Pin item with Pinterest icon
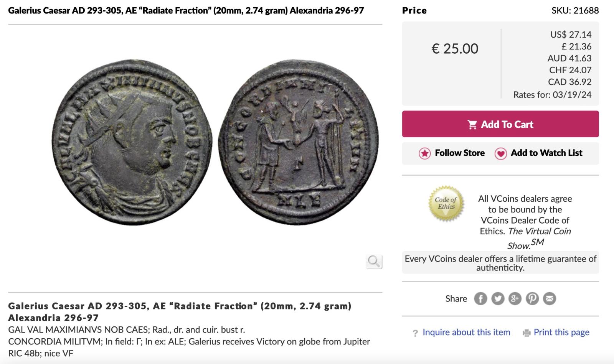 532,298
